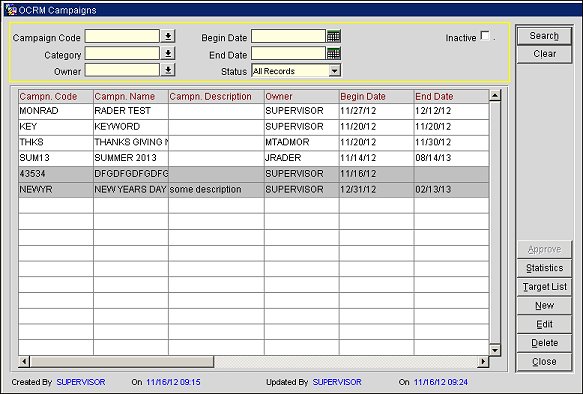Click the Updated By SUPERVISOR value

(x=337, y=382)
